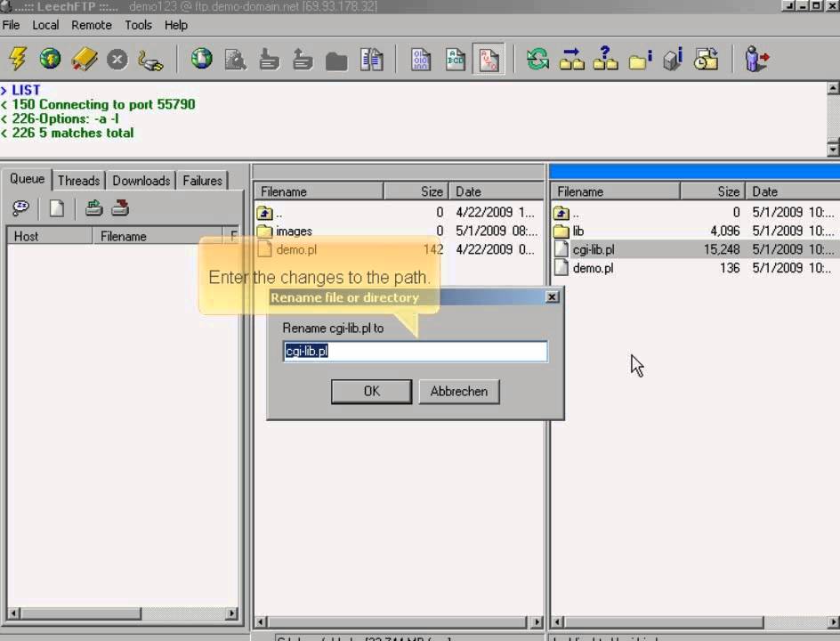Sort local pane by Size column
Image resolution: width=840 pixels, height=641 pixels.
pyautogui.click(x=416, y=191)
